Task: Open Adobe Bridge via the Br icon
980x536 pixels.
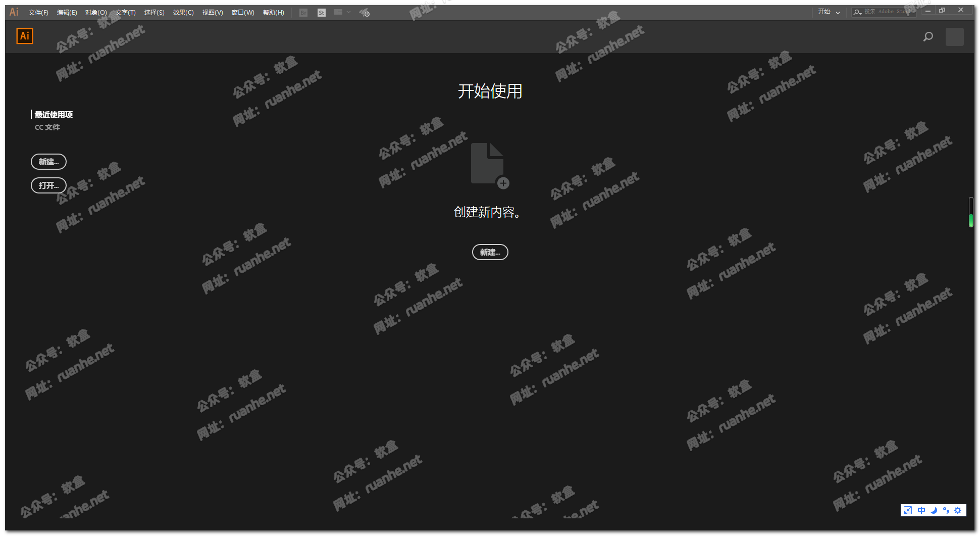Action: 303,13
